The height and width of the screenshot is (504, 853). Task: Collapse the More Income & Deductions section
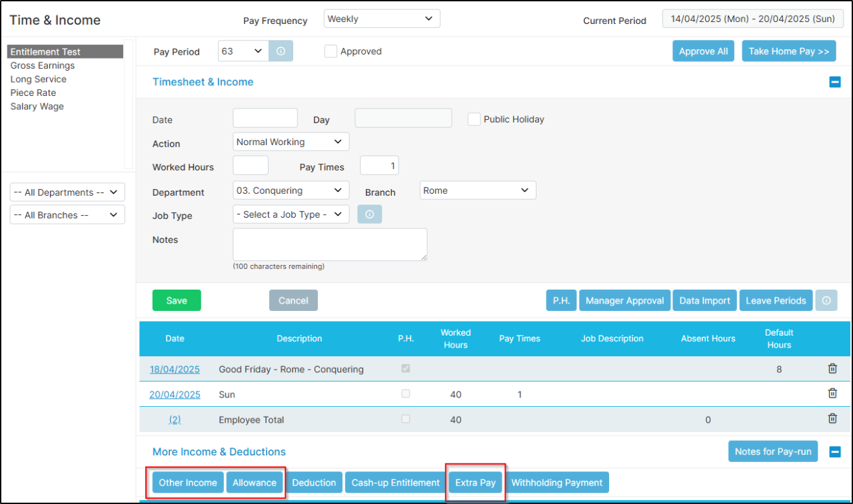[834, 451]
